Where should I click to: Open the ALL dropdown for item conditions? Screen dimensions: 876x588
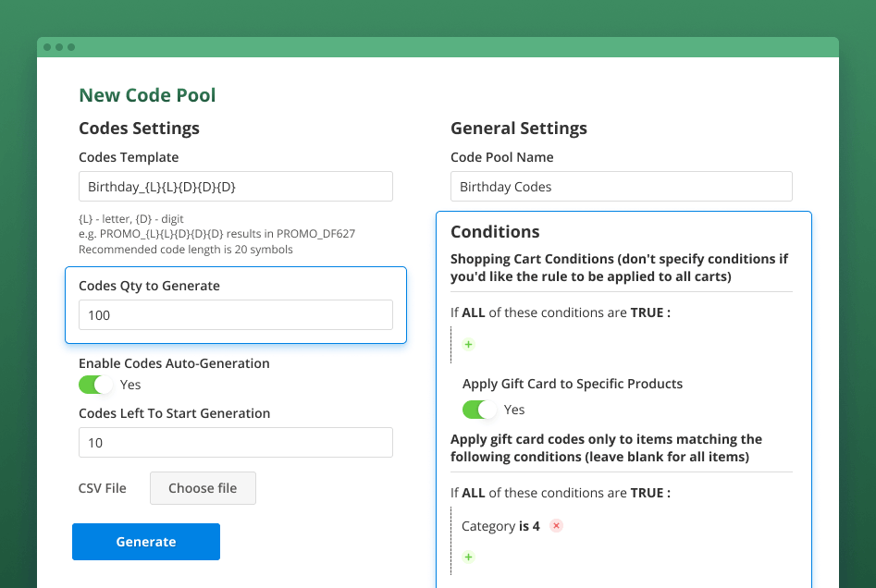(474, 492)
